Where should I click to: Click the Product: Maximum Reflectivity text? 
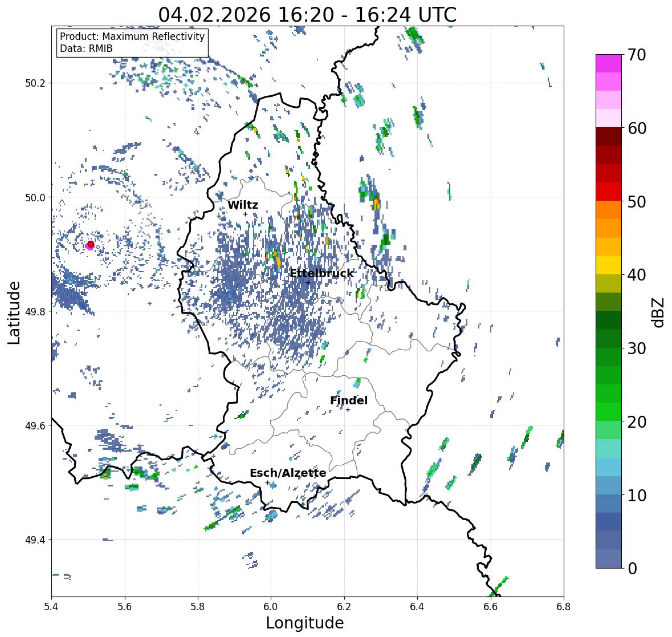(x=132, y=36)
